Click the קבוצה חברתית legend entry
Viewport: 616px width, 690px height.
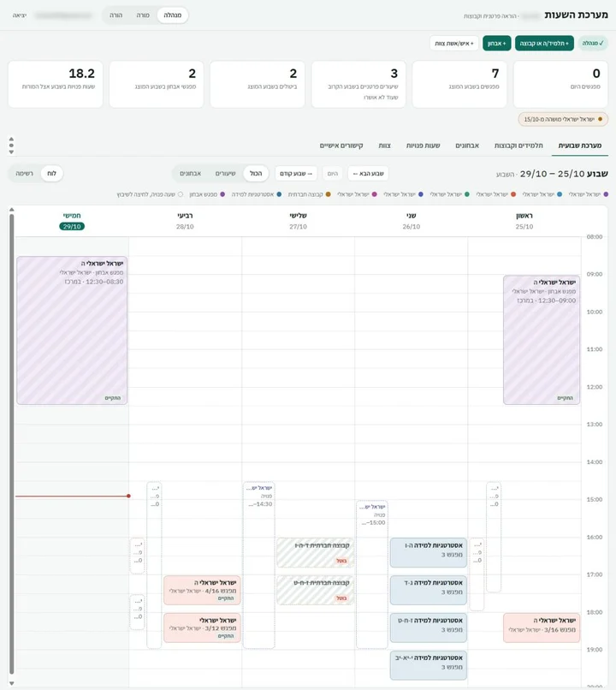tap(309, 194)
